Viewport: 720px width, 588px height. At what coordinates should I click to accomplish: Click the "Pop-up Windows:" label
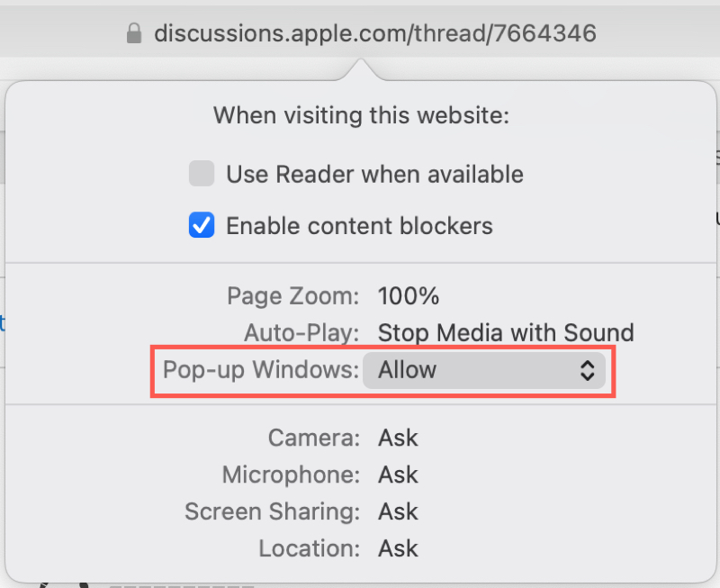tap(260, 370)
